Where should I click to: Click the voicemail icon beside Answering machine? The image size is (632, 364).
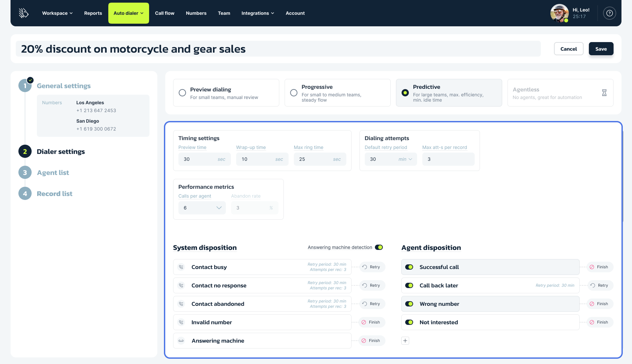(x=181, y=341)
